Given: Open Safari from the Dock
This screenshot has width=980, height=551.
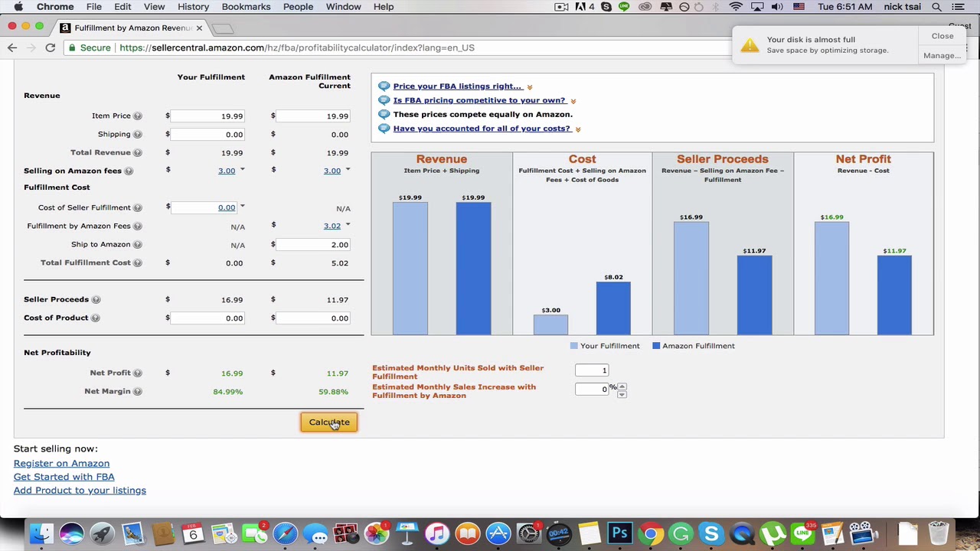Looking at the screenshot, I should [285, 533].
